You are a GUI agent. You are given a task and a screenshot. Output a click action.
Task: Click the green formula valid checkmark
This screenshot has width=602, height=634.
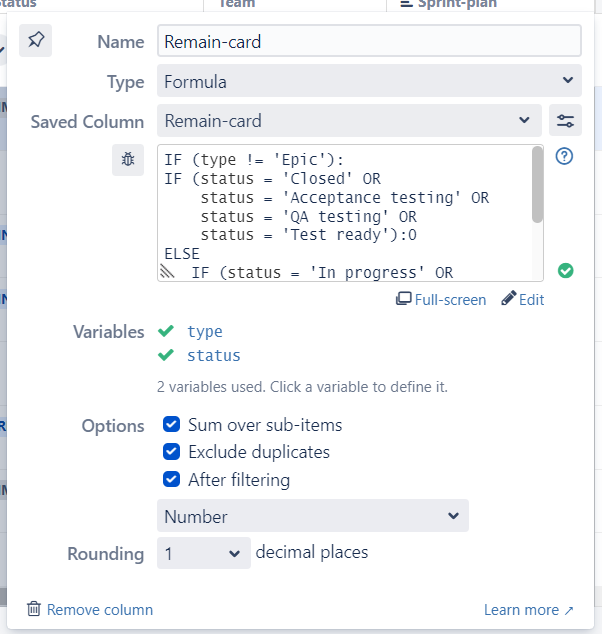click(x=565, y=271)
